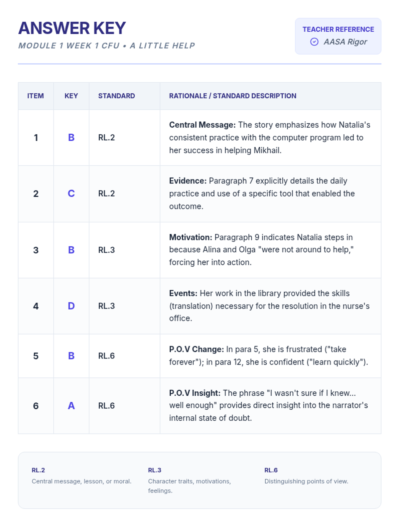Select the STANDARD column header
This screenshot has width=399, height=532.
pos(116,96)
